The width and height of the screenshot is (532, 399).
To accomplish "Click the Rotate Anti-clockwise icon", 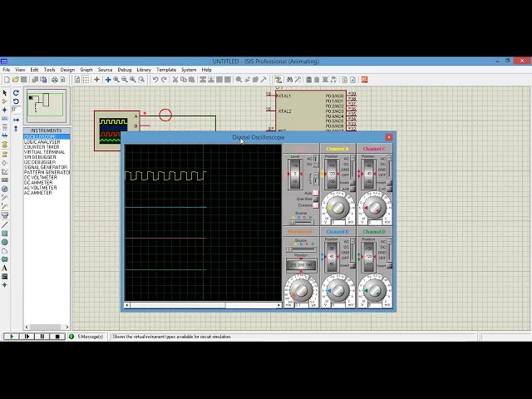I will tap(16, 101).
